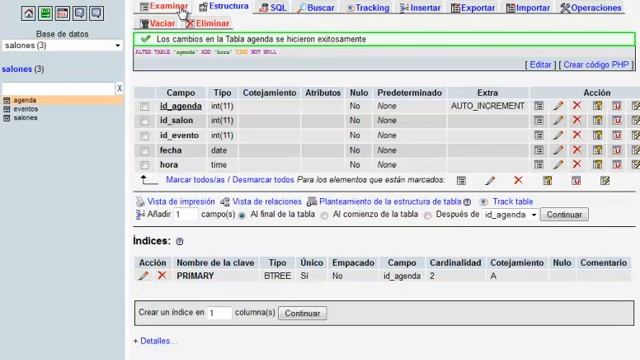Add unique index on the id_evento row
Viewport: 640px width, 360px height.
[617, 135]
